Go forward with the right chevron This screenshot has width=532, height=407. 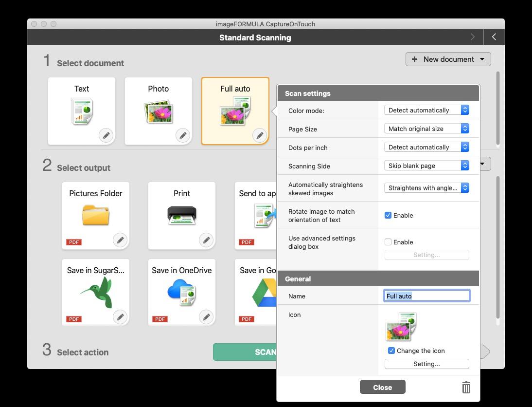coord(473,37)
